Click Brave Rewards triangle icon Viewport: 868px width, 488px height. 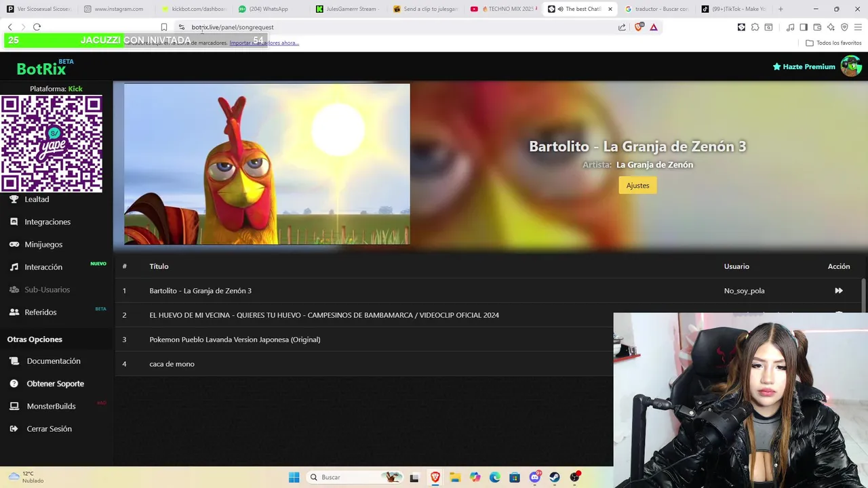point(654,27)
